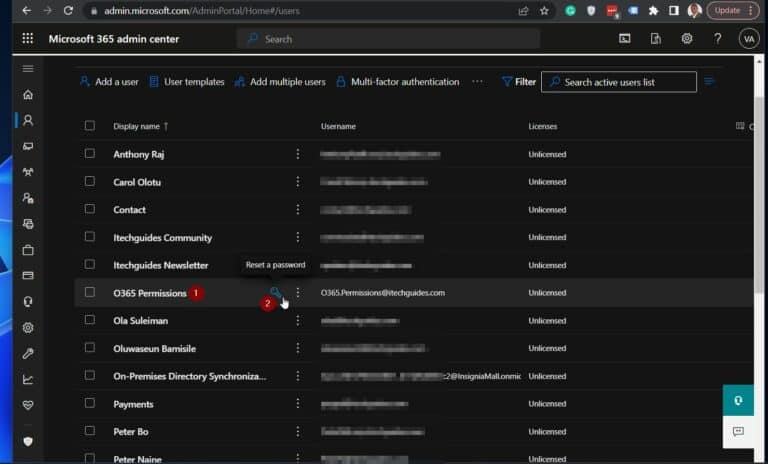Select the Ola Suleiman checkbox
This screenshot has width=768, height=464.
[90, 319]
